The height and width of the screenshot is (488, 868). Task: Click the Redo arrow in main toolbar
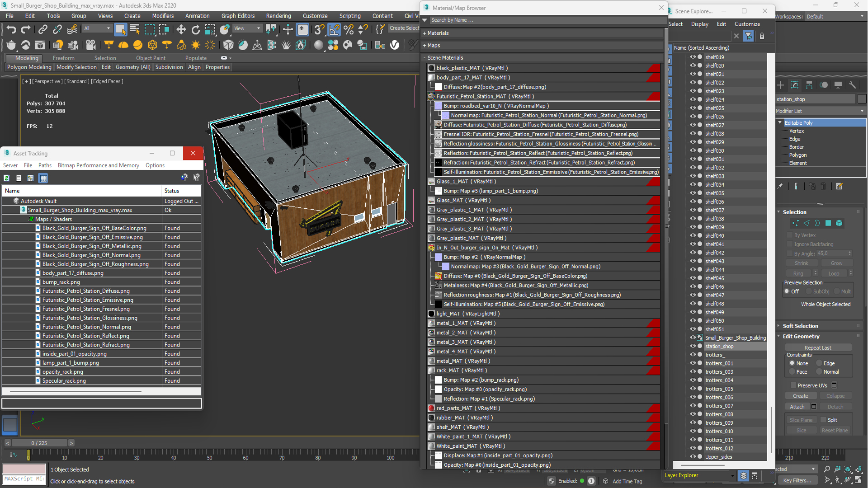(26, 30)
